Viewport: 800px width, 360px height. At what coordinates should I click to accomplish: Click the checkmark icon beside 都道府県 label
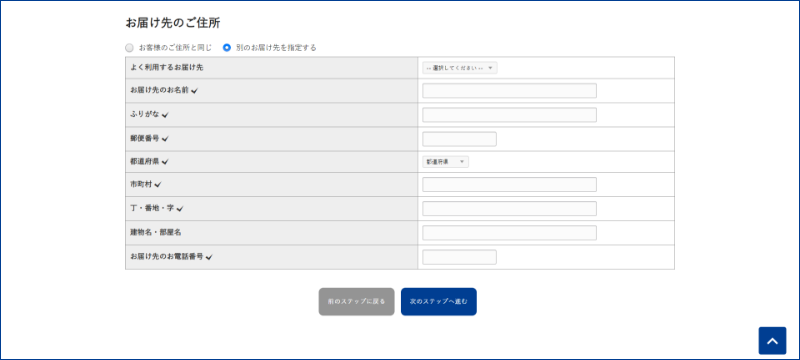(x=165, y=162)
